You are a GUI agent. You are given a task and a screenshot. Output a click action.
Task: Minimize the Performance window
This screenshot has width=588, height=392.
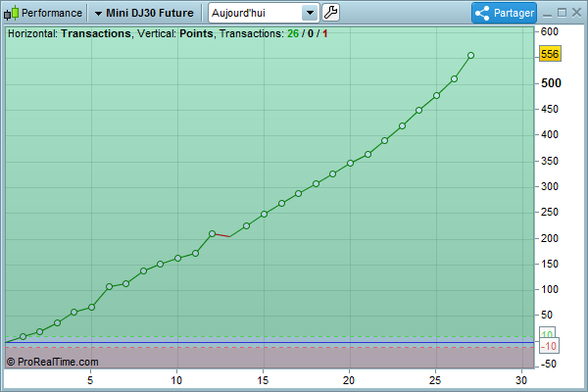pos(548,15)
